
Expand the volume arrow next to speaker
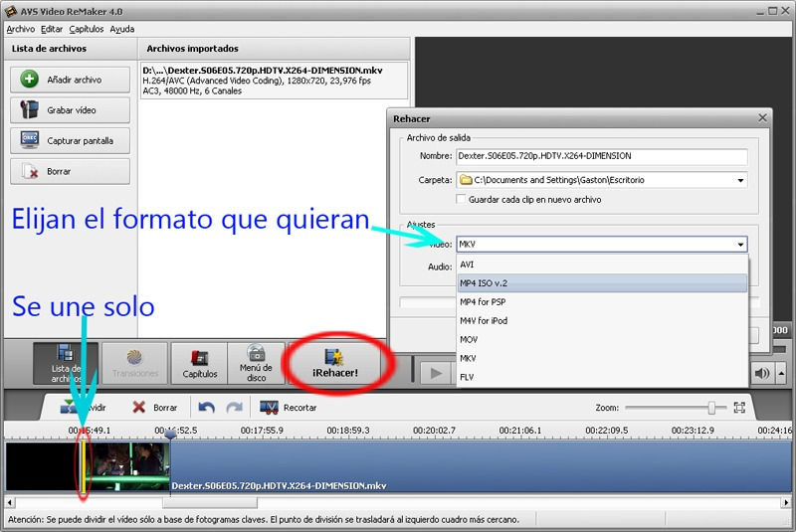pyautogui.click(x=782, y=374)
